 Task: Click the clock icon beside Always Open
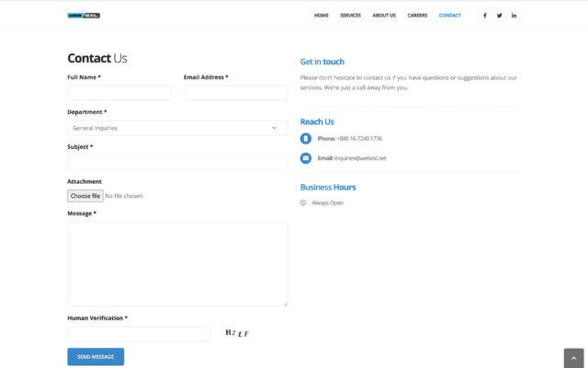pyautogui.click(x=303, y=202)
